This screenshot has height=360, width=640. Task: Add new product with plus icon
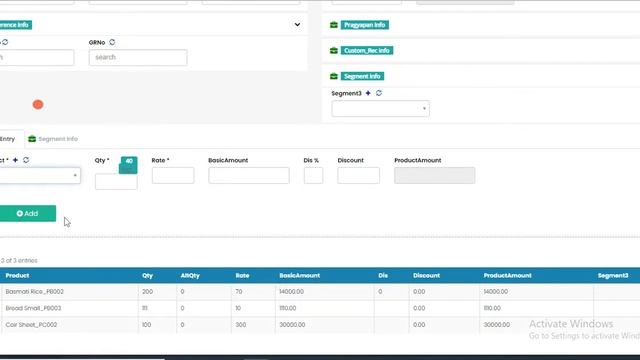click(16, 160)
